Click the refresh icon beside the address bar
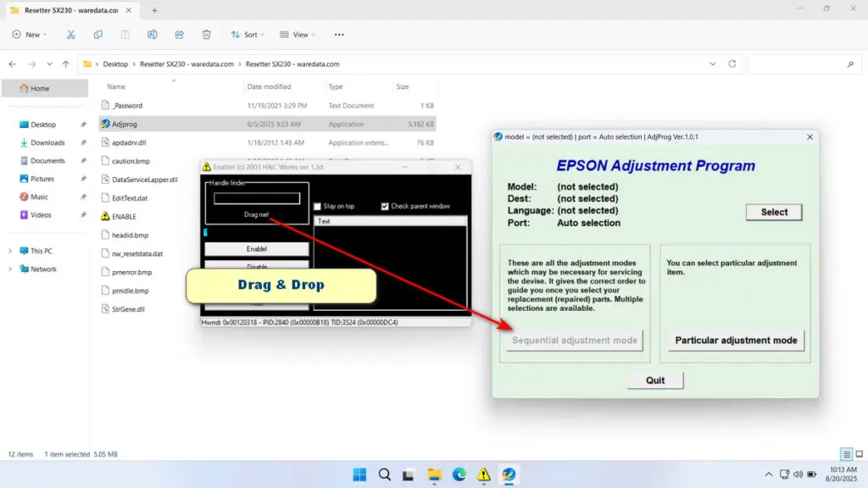This screenshot has width=868, height=488. pos(731,64)
